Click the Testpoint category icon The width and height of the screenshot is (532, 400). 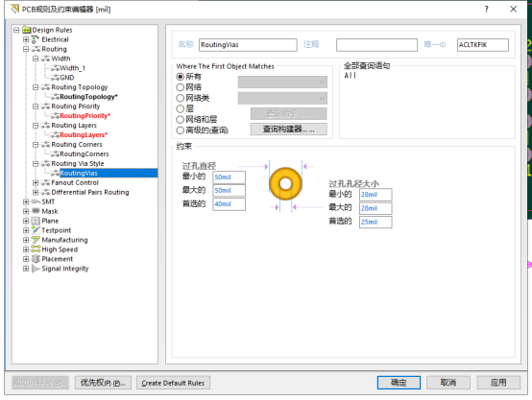click(x=36, y=230)
